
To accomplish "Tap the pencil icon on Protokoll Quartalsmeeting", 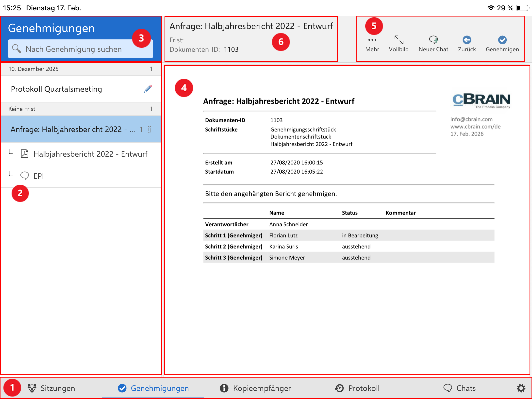I will [148, 89].
